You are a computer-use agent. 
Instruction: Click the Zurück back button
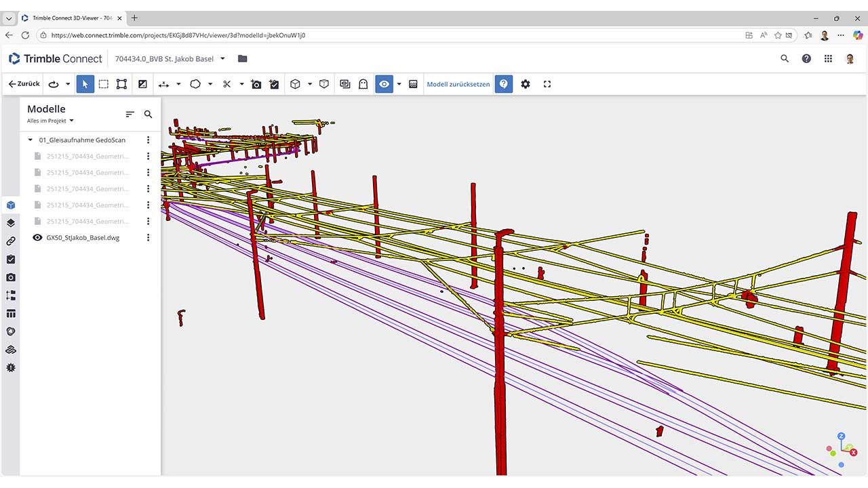coord(24,84)
